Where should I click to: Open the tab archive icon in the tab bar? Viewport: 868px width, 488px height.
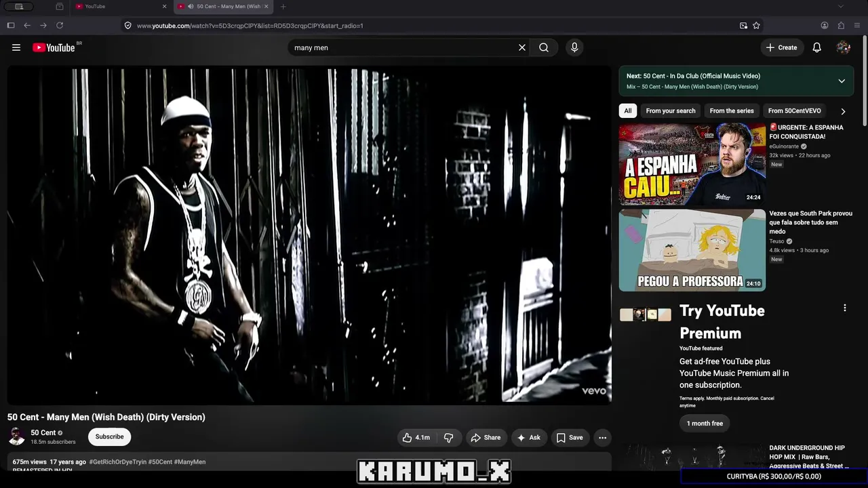point(60,7)
